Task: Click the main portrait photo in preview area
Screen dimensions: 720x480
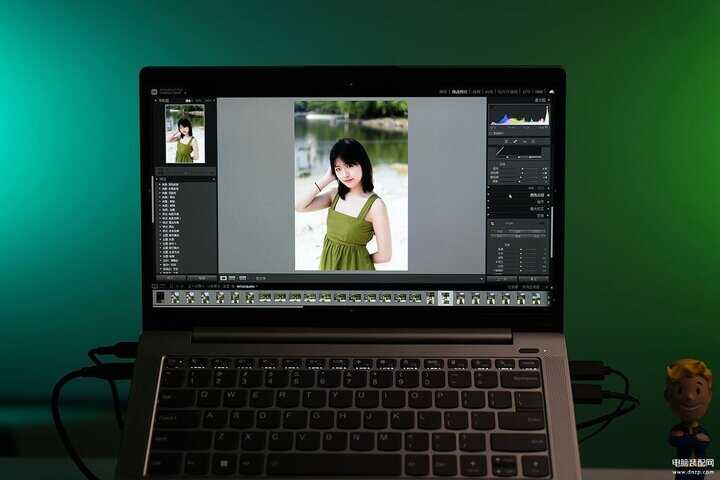Action: coord(351,186)
